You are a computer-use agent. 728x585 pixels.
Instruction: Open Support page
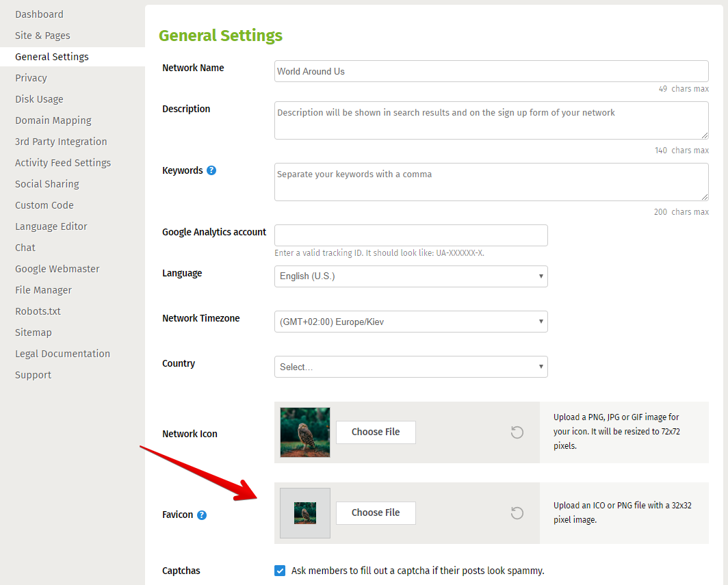pyautogui.click(x=34, y=375)
